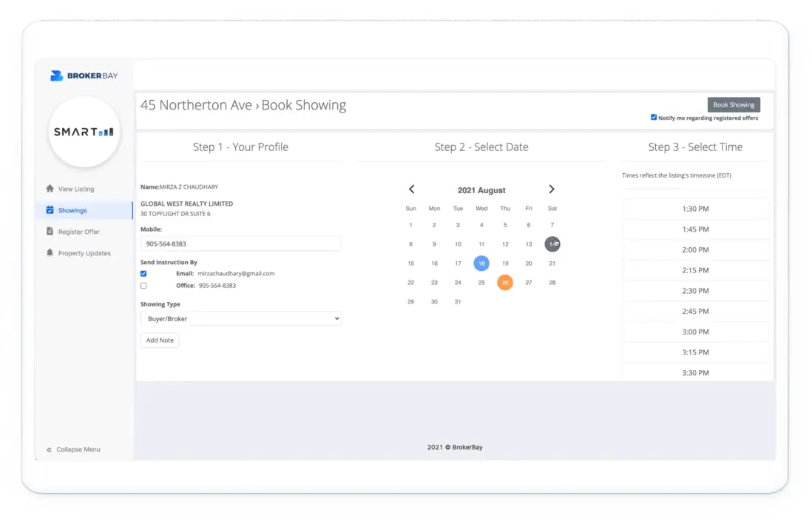This screenshot has height=524, width=812.
Task: Enable the Office phone instruction checkbox
Action: [143, 286]
